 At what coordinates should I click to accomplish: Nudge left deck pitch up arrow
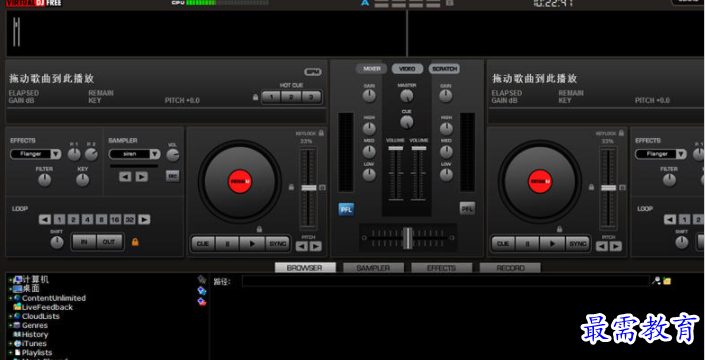[x=316, y=246]
